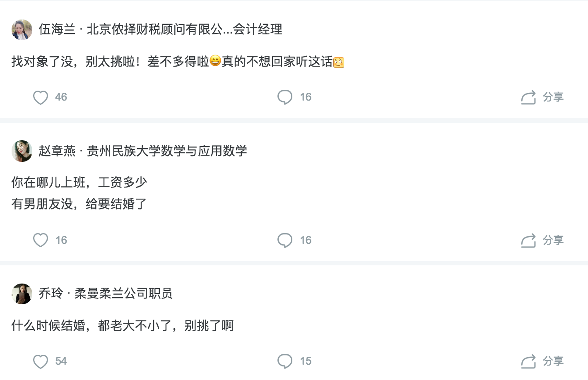Click the username 伍海兰

(57, 29)
